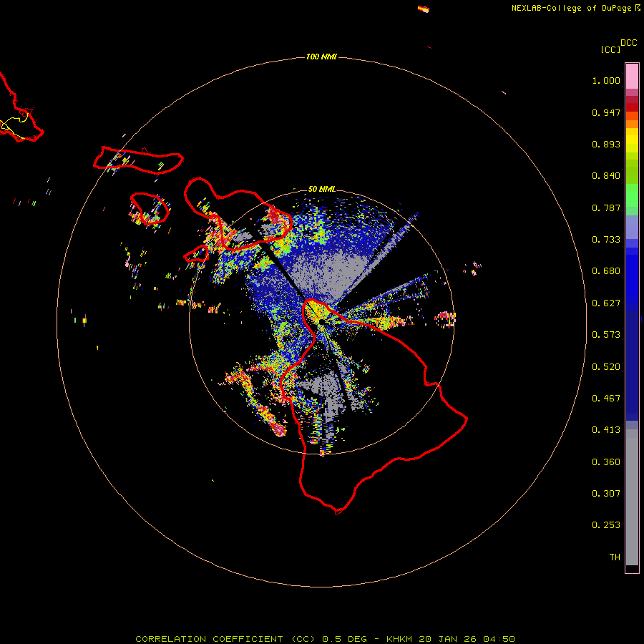Click the 100 NMI range ring label
The width and height of the screenshot is (644, 644).
[x=321, y=57]
